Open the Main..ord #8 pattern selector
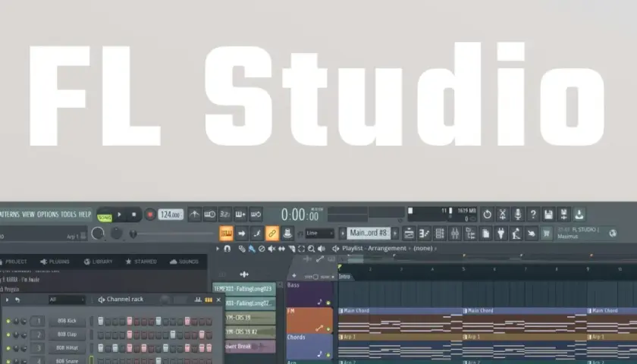The height and width of the screenshot is (364, 637). tap(369, 234)
